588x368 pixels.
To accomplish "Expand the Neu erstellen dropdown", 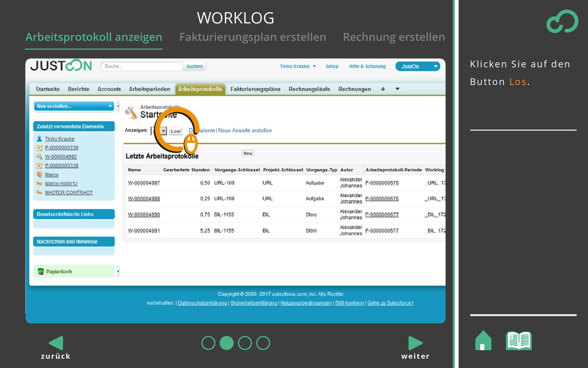I will pos(74,106).
